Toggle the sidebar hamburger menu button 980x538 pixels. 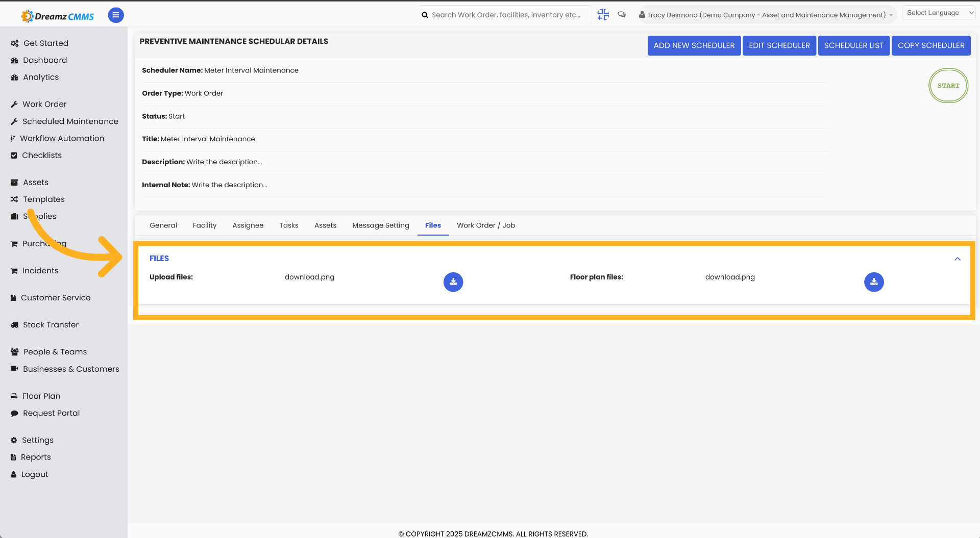[116, 15]
